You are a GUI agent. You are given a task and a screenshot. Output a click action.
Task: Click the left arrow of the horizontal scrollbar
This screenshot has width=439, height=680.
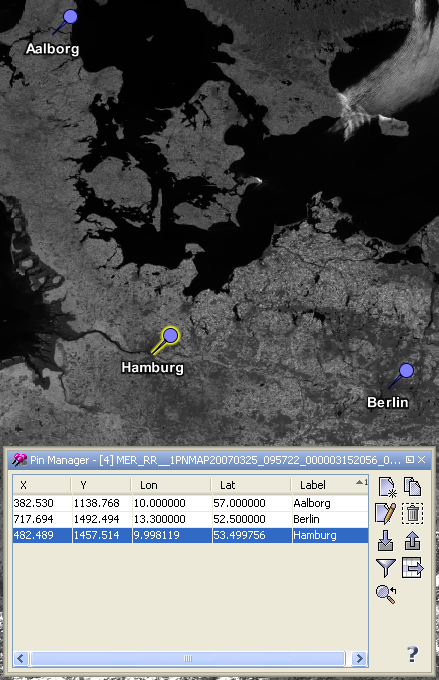21,659
